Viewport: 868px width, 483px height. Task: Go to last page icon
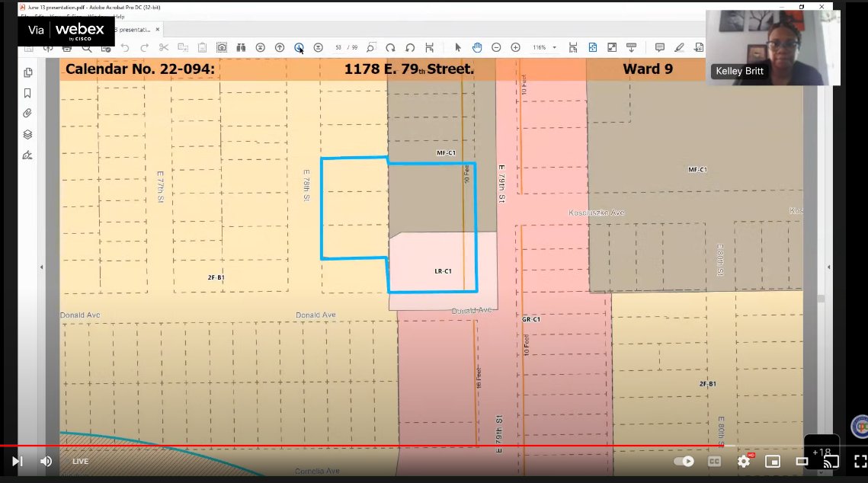coord(319,47)
